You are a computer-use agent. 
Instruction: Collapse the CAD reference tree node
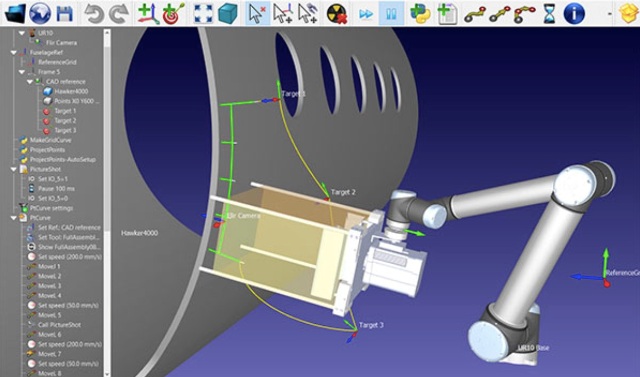[30, 82]
